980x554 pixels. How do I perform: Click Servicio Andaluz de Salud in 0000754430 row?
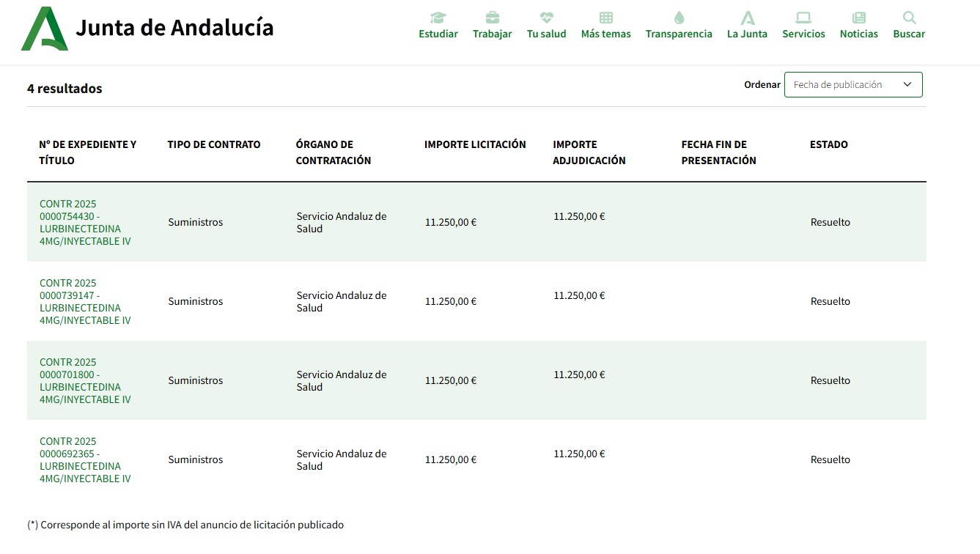(x=342, y=222)
